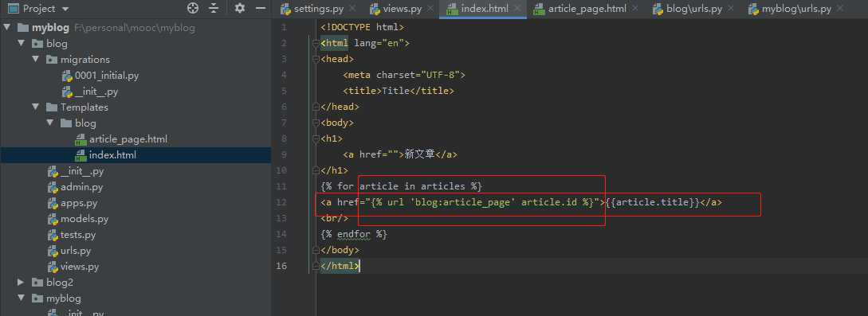The width and height of the screenshot is (868, 316).
Task: Click the models.py Python file icon
Action: pos(53,220)
